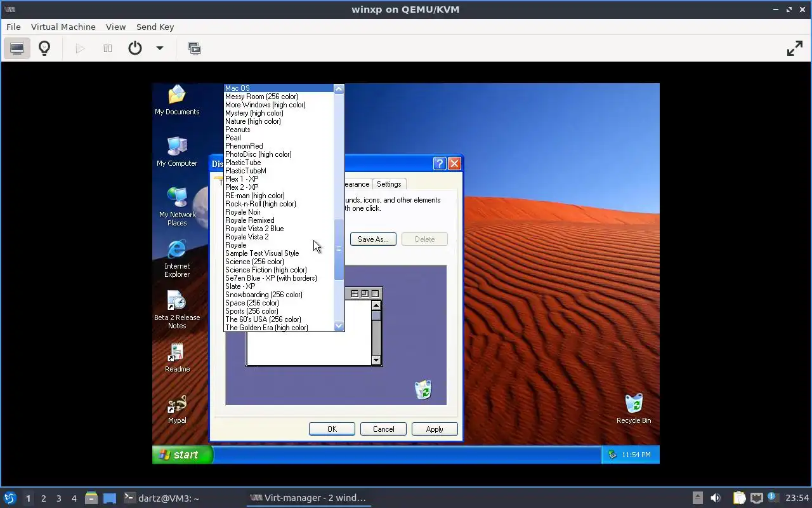Image resolution: width=812 pixels, height=508 pixels.
Task: Open the host application menu icon
Action: tap(10, 498)
